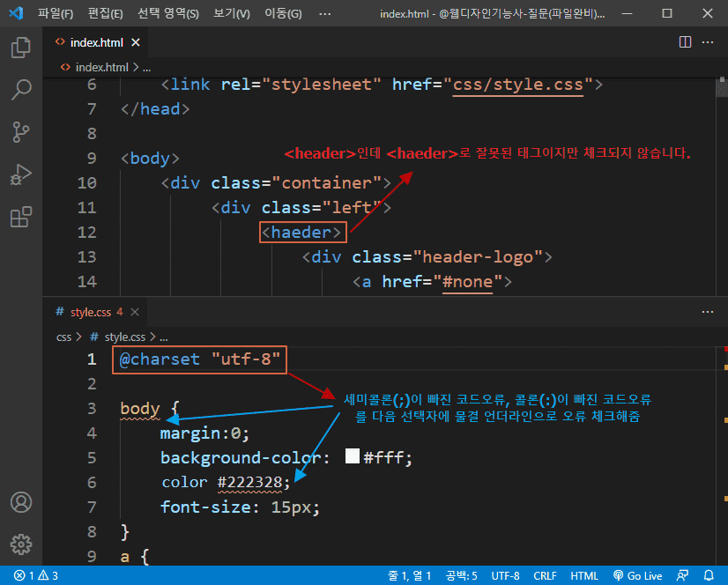728x585 pixels.
Task: Close the style.css tab
Action: [x=135, y=312]
